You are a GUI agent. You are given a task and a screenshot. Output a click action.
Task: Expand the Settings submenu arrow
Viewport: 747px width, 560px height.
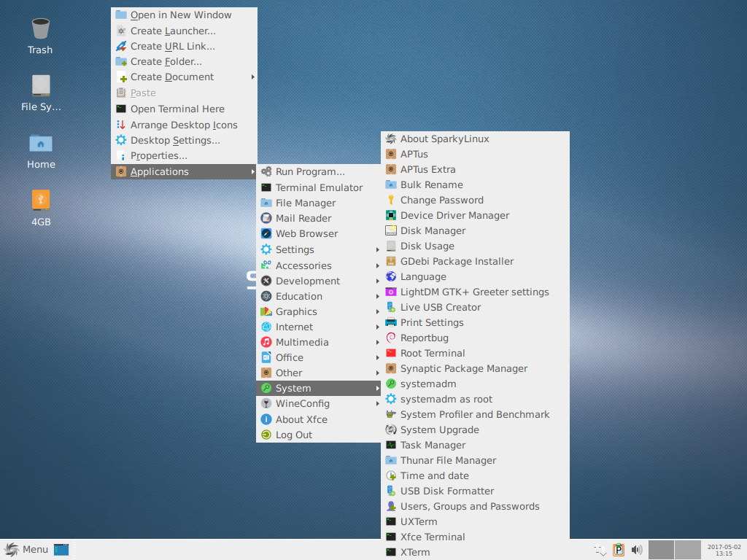(377, 250)
